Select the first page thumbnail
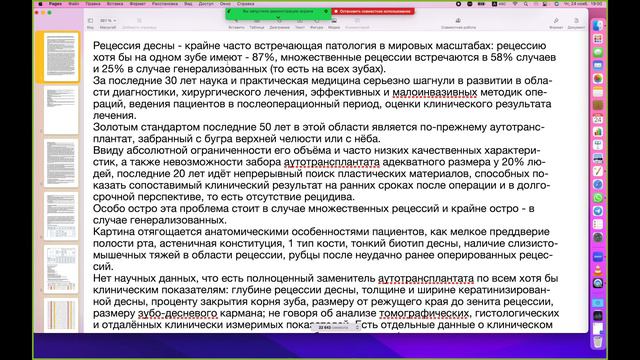The height and width of the screenshot is (360, 640). click(61, 57)
